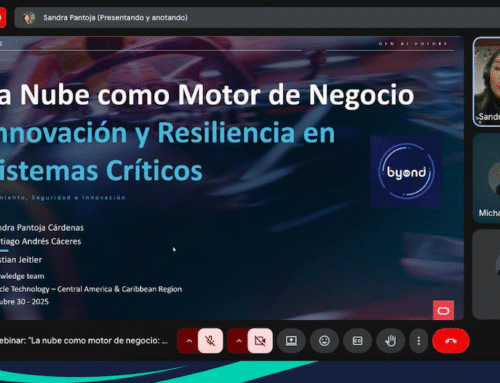The width and height of the screenshot is (500, 383).
Task: Turn on the camera
Action: (260, 341)
